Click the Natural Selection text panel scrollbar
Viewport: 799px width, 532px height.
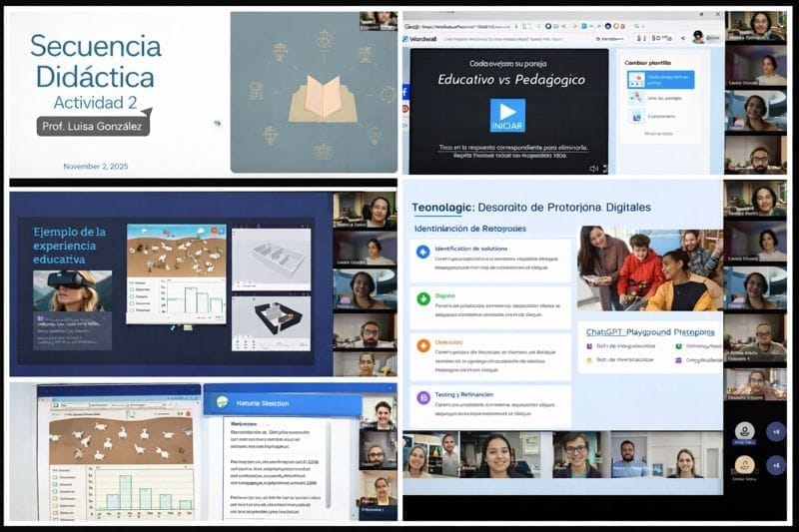tap(330, 463)
